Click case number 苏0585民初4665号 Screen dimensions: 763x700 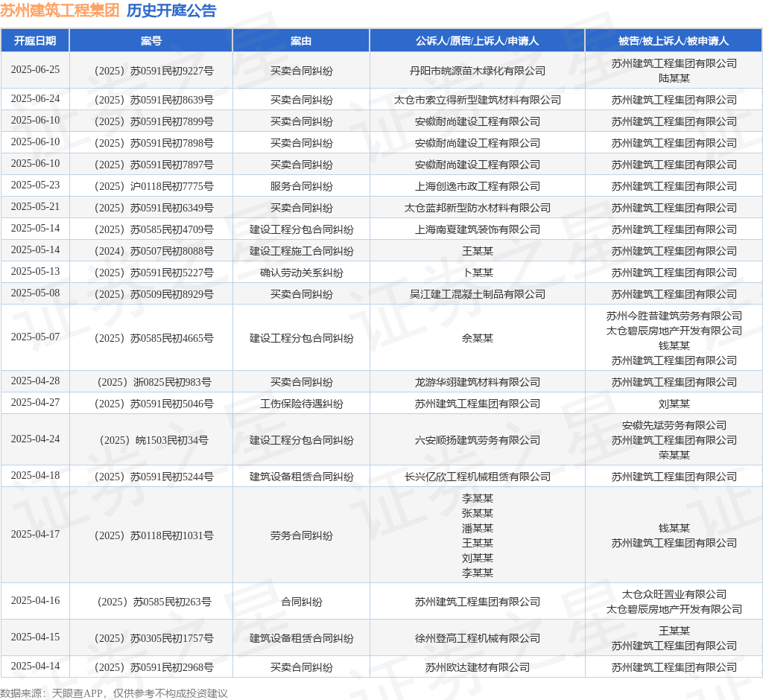click(x=153, y=339)
